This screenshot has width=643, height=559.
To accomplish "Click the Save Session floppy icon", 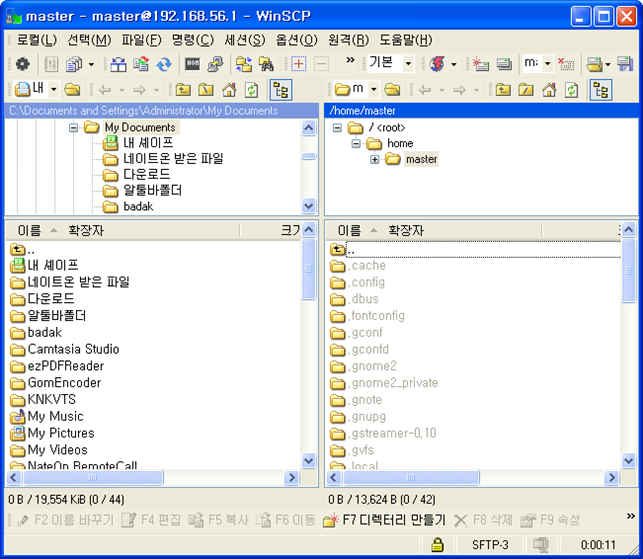I will (x=625, y=64).
